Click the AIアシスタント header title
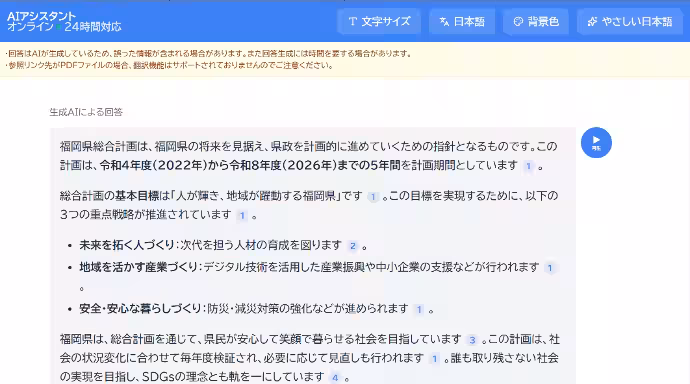The width and height of the screenshot is (690, 384). click(42, 16)
